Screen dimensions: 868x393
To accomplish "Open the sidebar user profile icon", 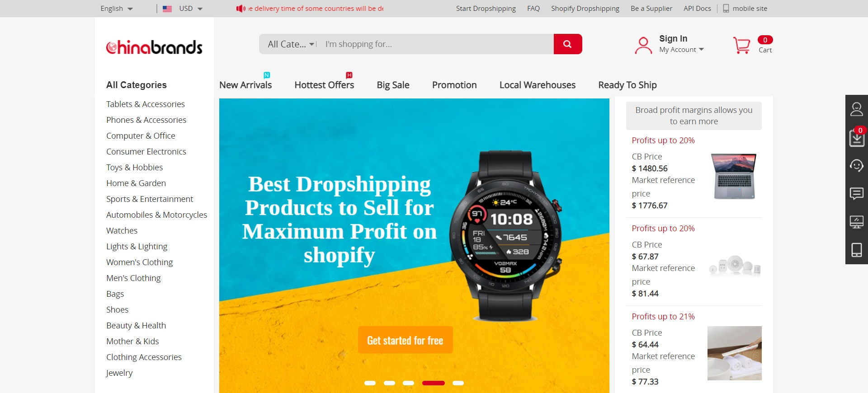I will 857,109.
